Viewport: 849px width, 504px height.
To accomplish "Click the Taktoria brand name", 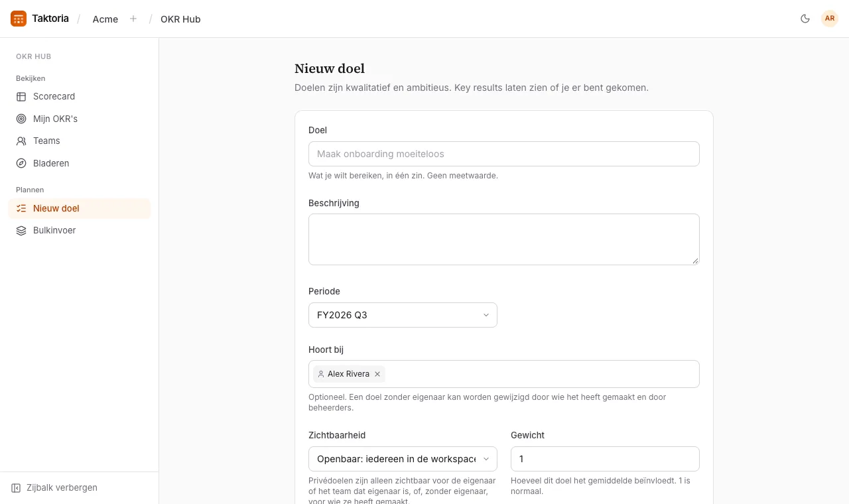I will pyautogui.click(x=50, y=19).
